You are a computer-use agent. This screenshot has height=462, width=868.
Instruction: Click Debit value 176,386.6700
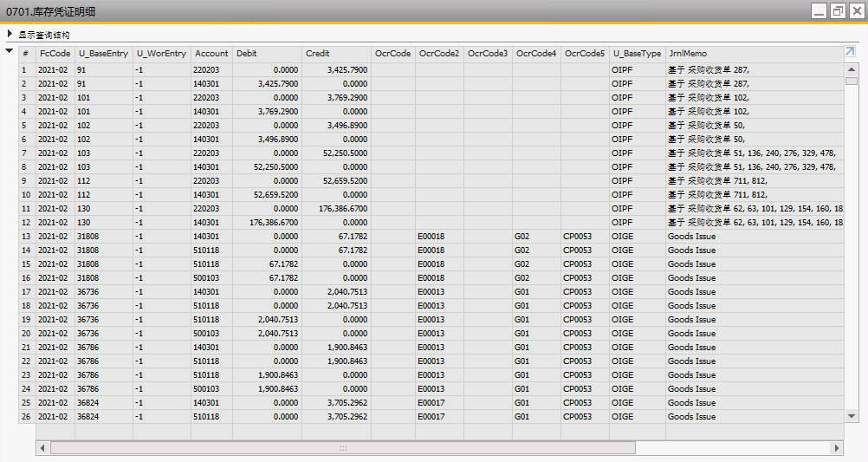click(x=274, y=222)
